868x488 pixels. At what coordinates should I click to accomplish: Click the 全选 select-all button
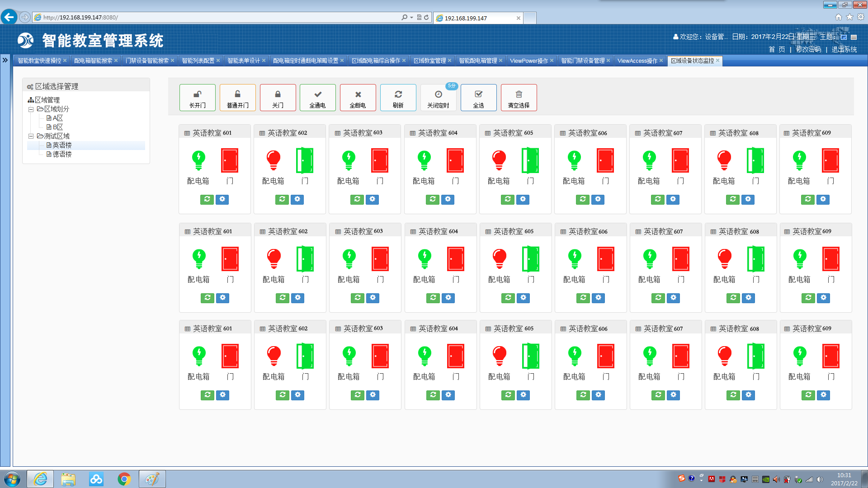pyautogui.click(x=479, y=98)
